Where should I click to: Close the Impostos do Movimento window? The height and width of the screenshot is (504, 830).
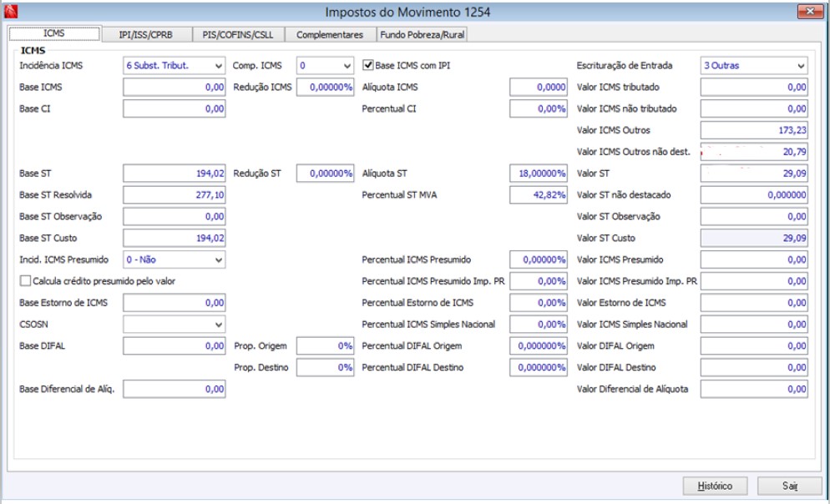coord(810,11)
